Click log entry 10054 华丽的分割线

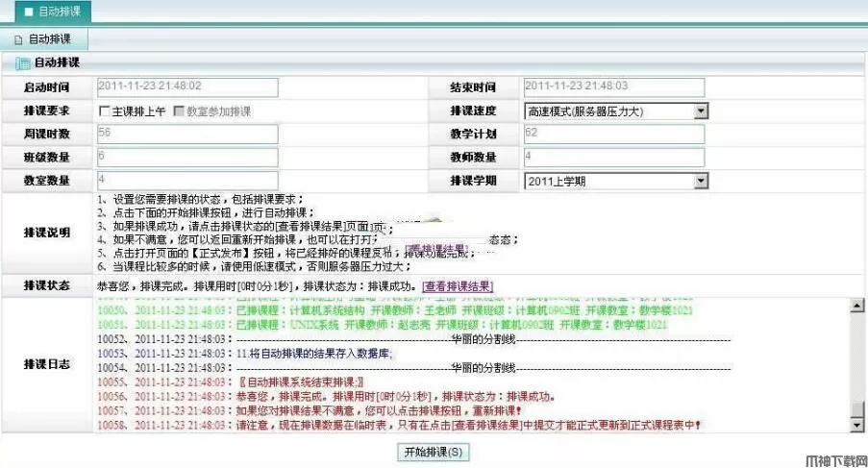point(414,368)
